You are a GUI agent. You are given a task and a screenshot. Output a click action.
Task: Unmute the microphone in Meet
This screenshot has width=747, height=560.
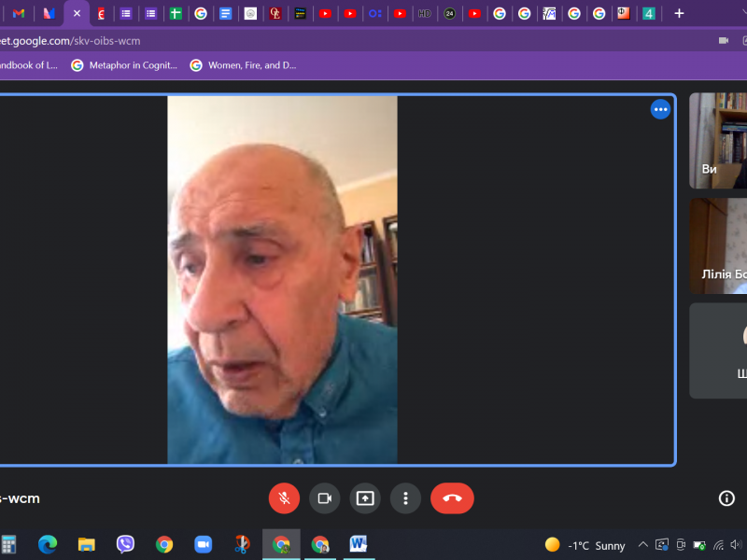click(284, 498)
